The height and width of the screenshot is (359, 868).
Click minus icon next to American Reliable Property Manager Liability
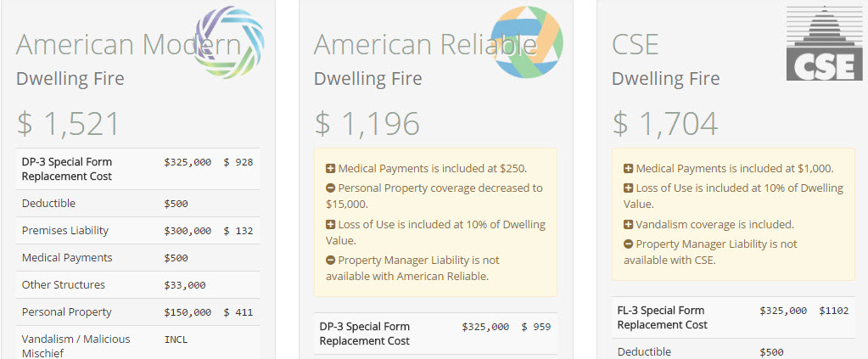tap(330, 261)
